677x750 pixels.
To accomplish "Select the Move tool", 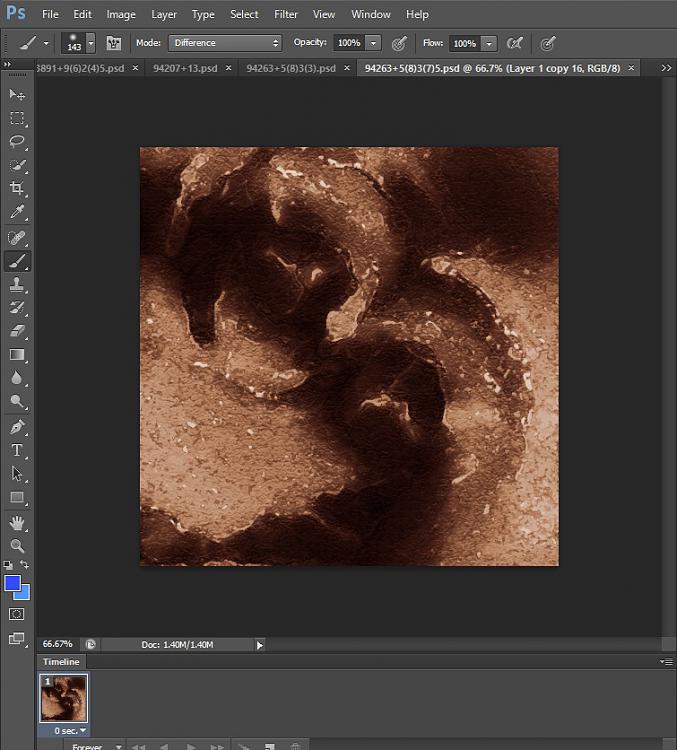I will click(17, 95).
